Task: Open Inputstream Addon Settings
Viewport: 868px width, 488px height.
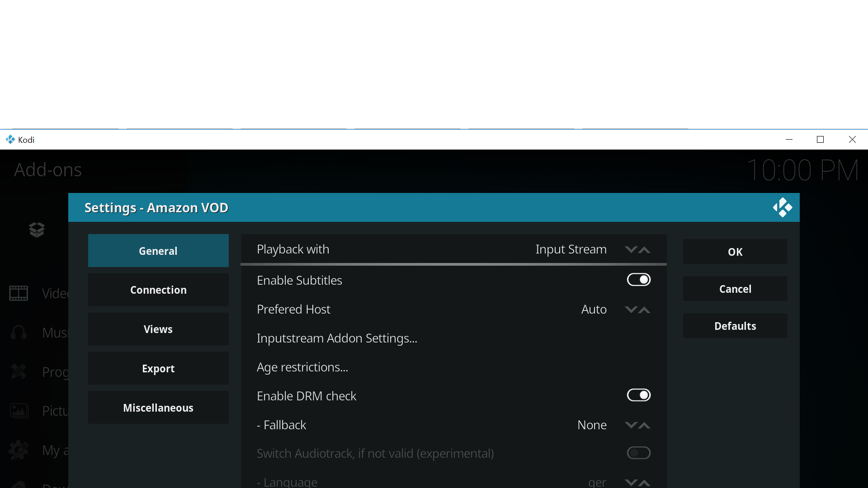Action: click(x=454, y=338)
